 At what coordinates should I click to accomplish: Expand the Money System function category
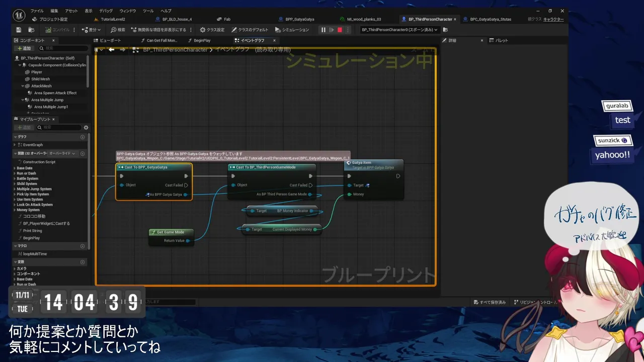15,210
